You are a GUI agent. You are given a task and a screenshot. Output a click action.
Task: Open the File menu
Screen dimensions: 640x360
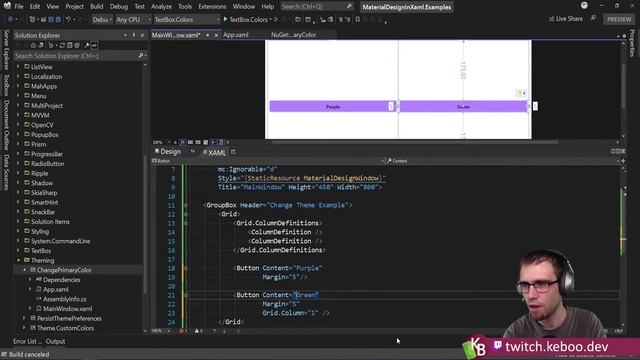19,7
